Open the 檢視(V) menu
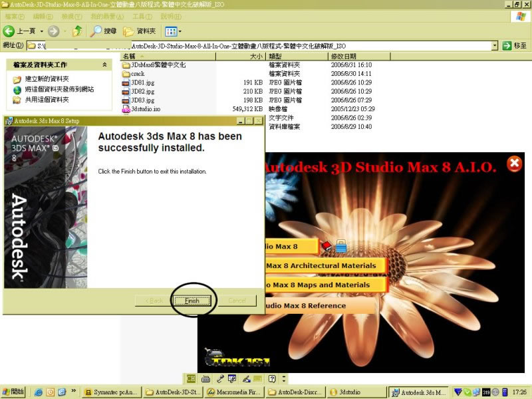This screenshot has width=532, height=399. point(72,16)
